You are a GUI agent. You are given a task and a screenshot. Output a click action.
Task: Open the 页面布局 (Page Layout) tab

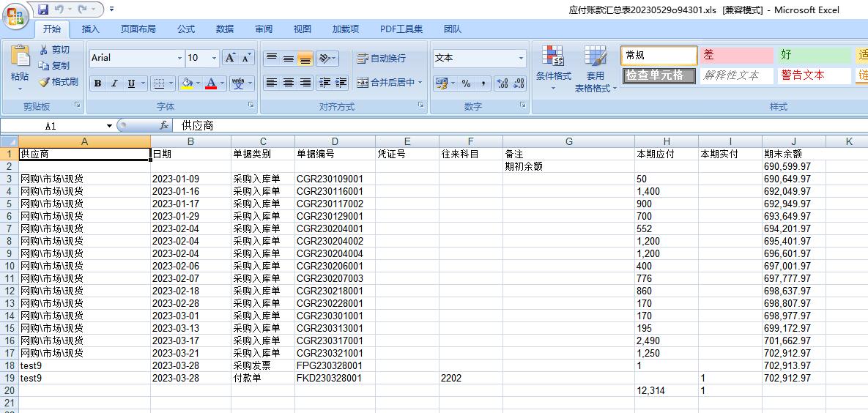(x=138, y=29)
